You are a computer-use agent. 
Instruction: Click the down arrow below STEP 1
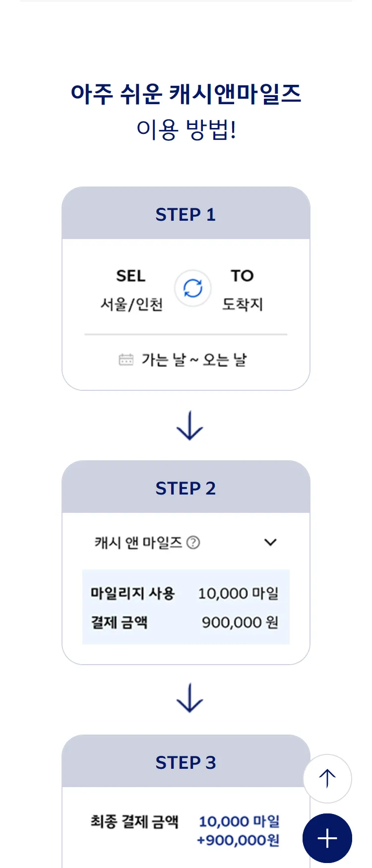[x=190, y=426]
